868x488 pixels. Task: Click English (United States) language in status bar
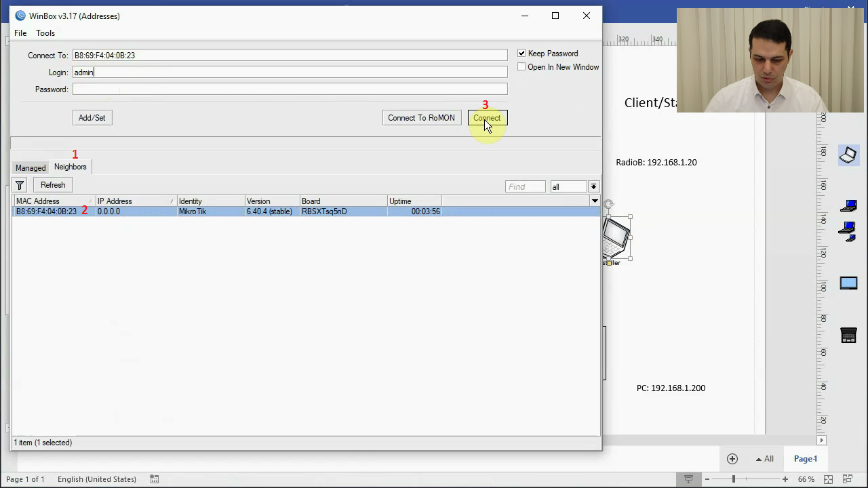(97, 479)
